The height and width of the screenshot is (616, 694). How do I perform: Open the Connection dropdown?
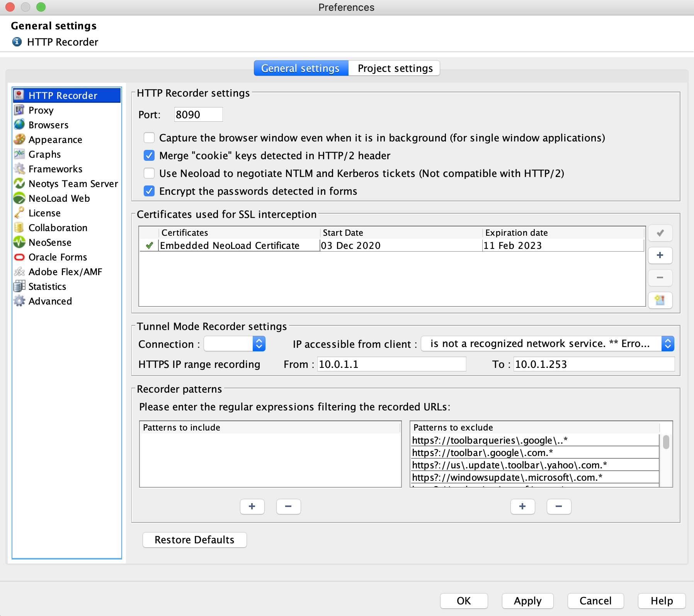pyautogui.click(x=235, y=344)
